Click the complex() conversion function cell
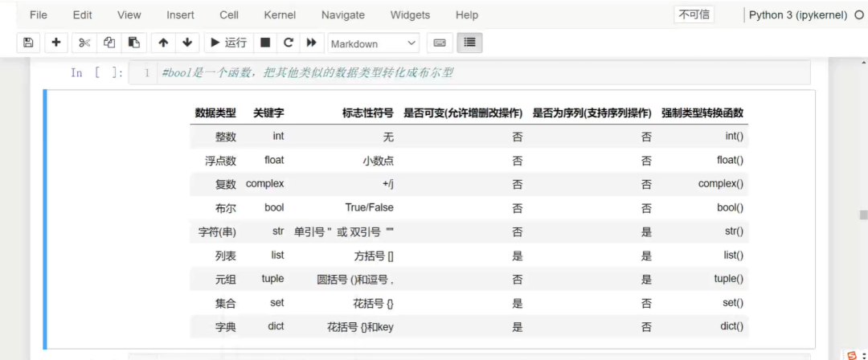The height and width of the screenshot is (360, 868). click(x=721, y=184)
